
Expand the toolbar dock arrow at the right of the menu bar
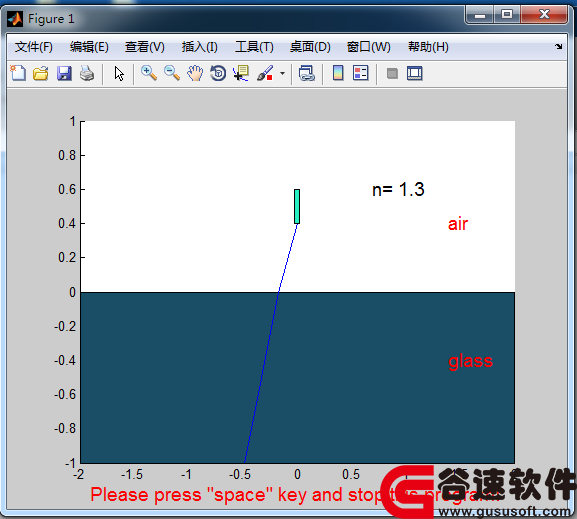click(x=559, y=46)
